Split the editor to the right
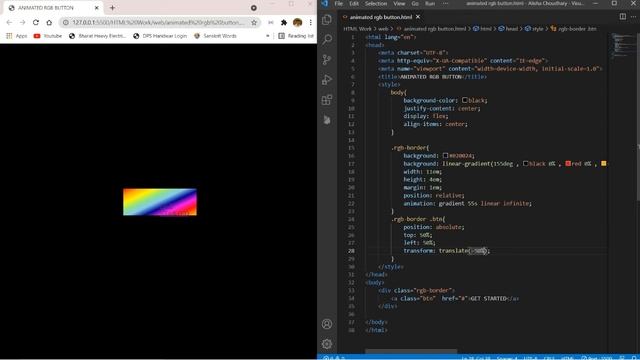 [x=622, y=17]
